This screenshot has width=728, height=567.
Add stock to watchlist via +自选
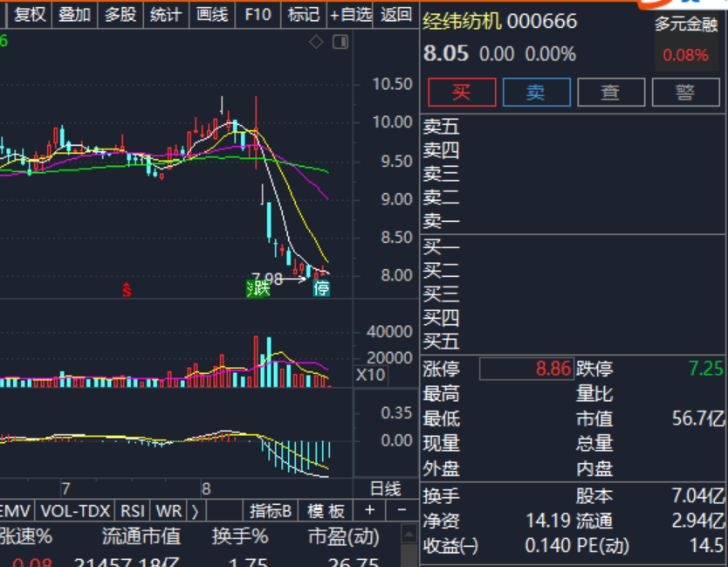pos(351,14)
